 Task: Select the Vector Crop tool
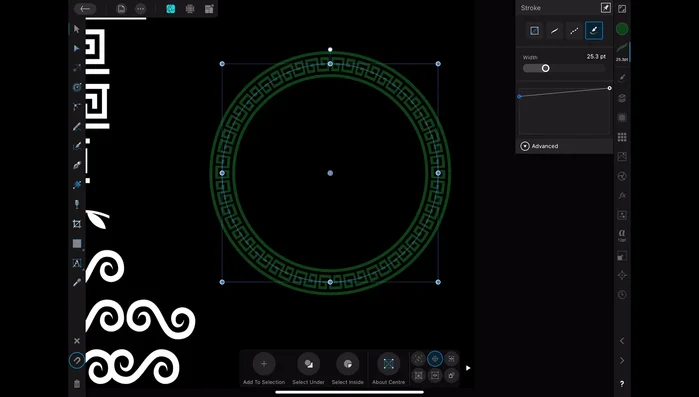[77, 224]
